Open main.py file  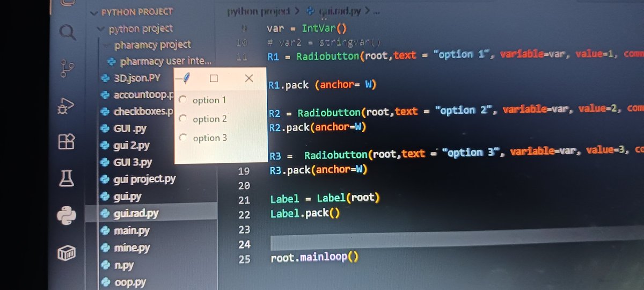tap(126, 231)
